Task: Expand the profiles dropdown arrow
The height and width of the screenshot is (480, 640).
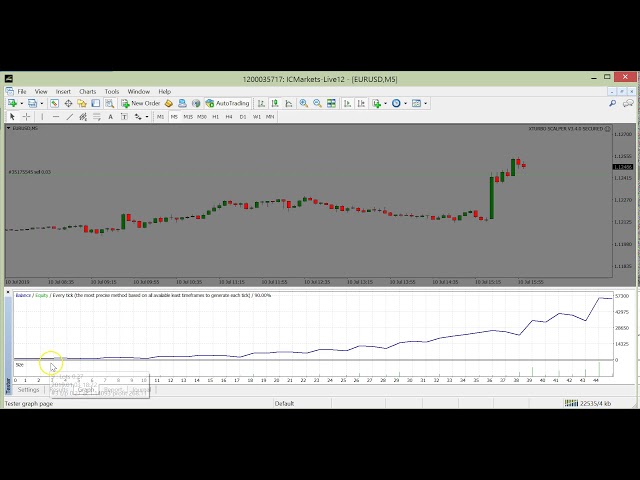Action: pyautogui.click(x=40, y=103)
